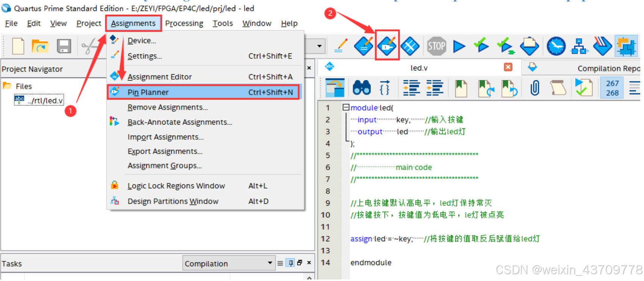Pin the Tasks panel with the pushpin icon
644x281 pixels.
[290, 263]
